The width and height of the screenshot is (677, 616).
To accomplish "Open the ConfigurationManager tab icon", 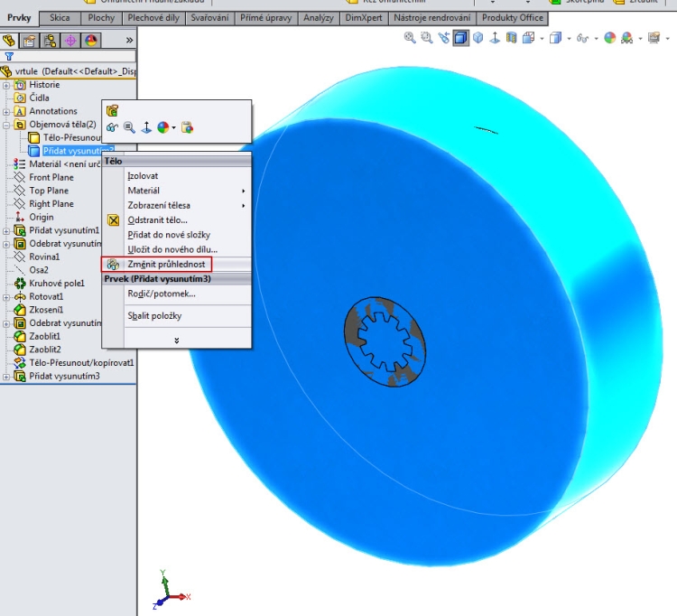I will pos(50,41).
